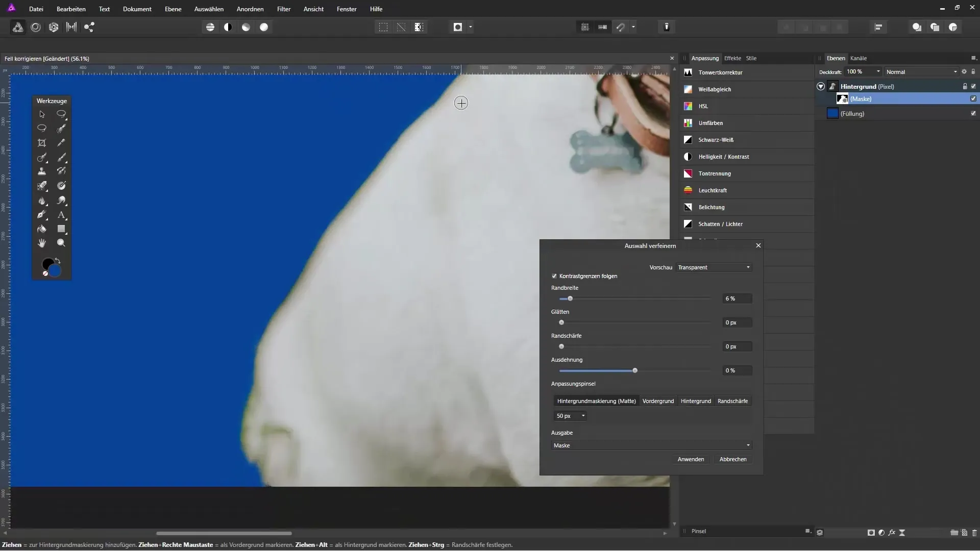Select the Erase brush with checkerboard icon
Screen dimensions: 980x551
tap(42, 186)
